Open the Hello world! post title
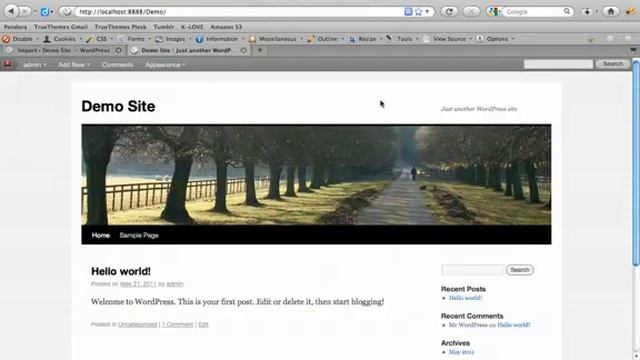Image resolution: width=640 pixels, height=360 pixels. tap(121, 271)
